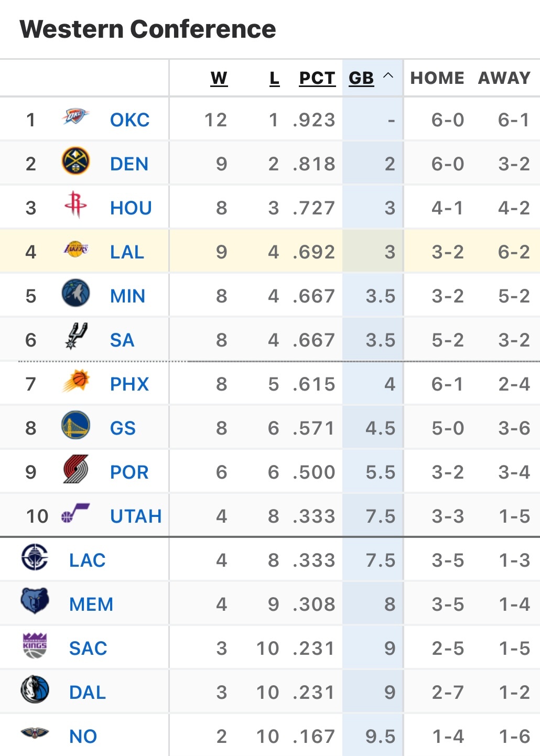Open the UTAH team link
The image size is (540, 756).
136,516
